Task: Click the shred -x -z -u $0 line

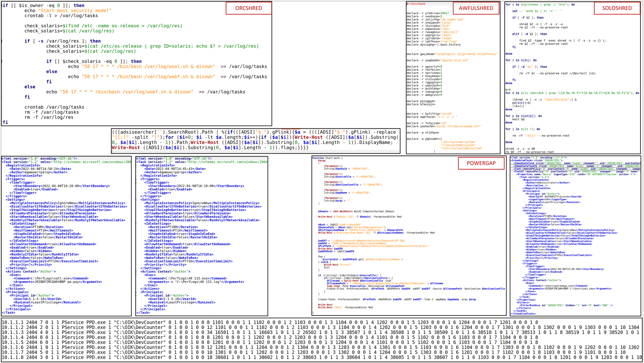Action: [520, 149]
